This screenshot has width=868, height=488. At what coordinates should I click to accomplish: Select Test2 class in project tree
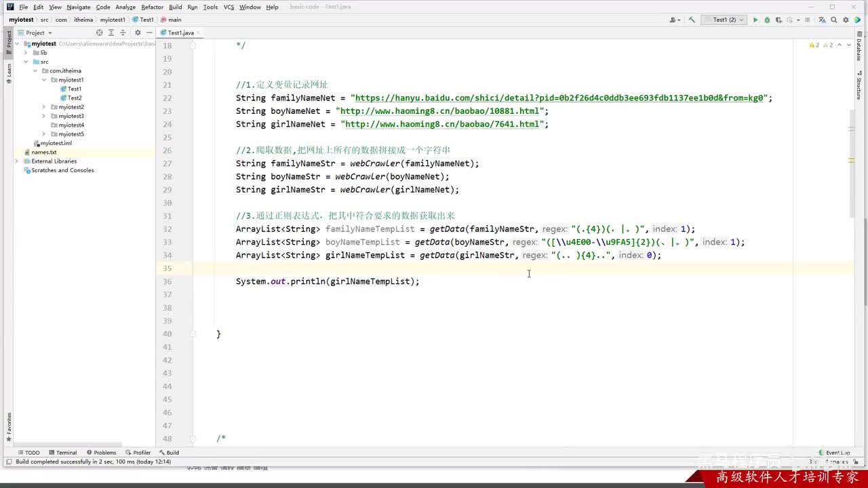(x=71, y=98)
